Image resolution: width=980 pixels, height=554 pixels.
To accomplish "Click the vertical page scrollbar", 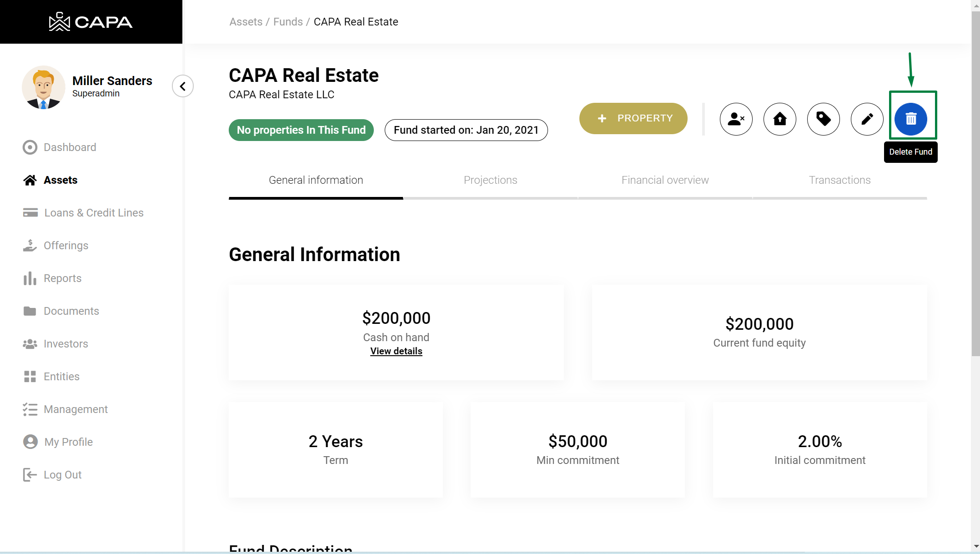I will pyautogui.click(x=975, y=182).
